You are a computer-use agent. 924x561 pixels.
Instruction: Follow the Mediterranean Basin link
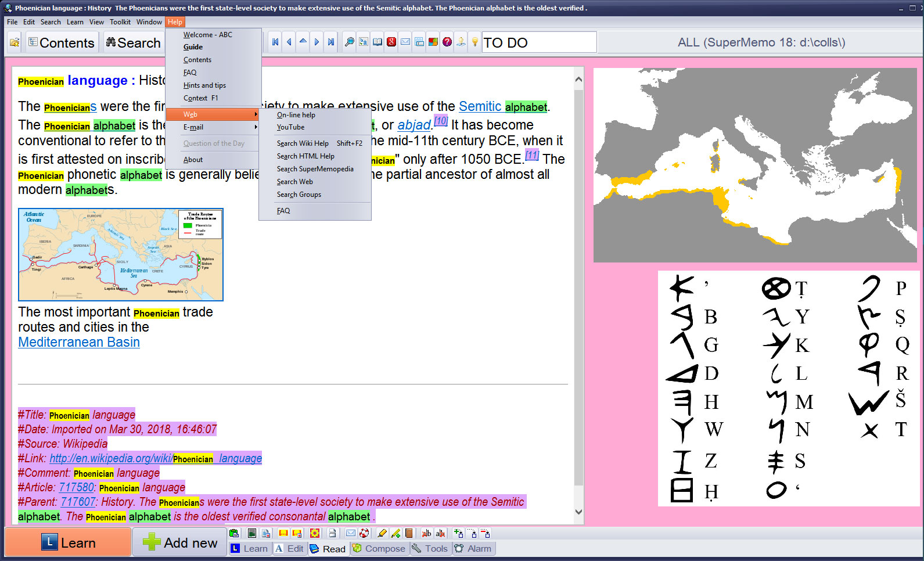tap(79, 342)
